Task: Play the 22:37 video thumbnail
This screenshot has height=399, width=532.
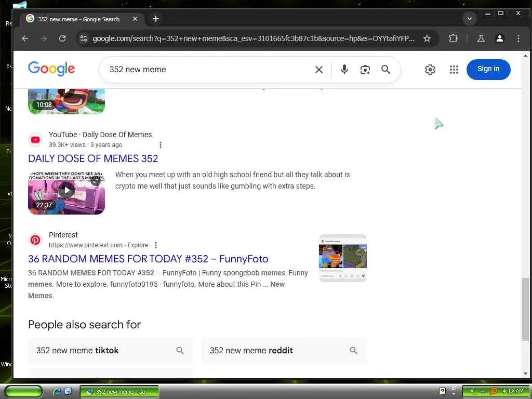Action: pyautogui.click(x=66, y=193)
